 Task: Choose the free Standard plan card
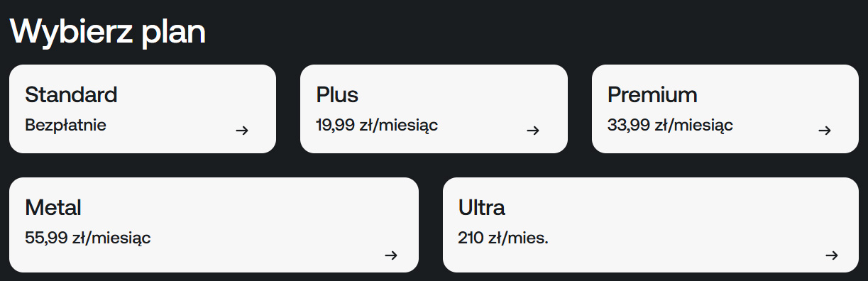coord(143,109)
